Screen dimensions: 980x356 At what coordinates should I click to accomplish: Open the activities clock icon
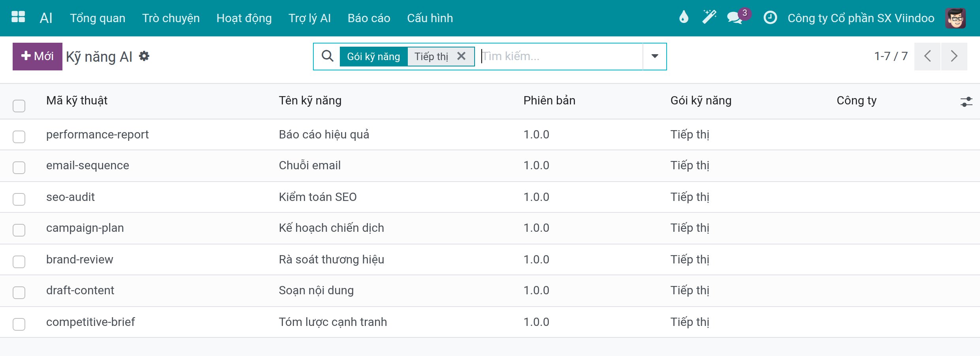pos(770,18)
